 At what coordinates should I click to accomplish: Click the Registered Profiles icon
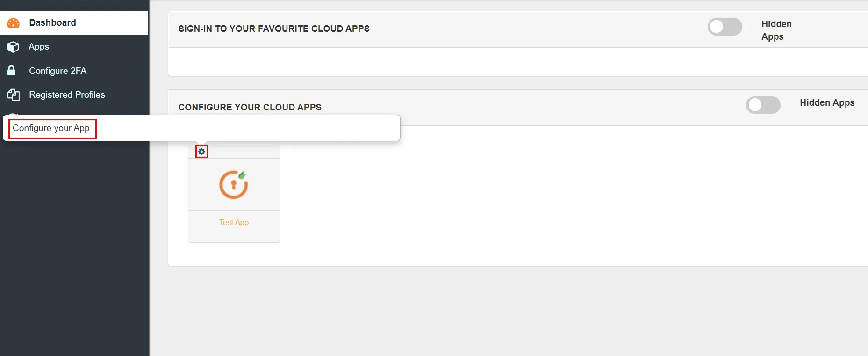pos(13,95)
